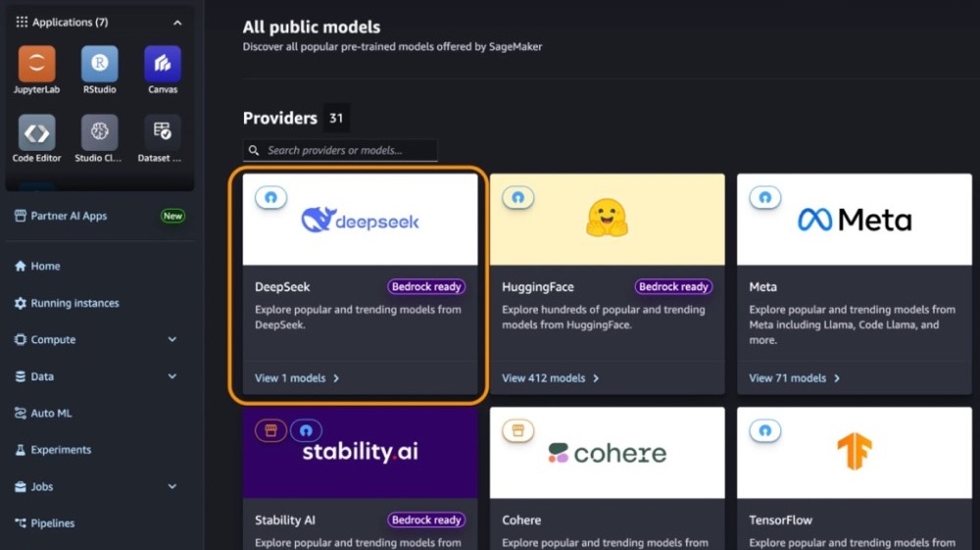Select Experiments in the sidebar

click(x=61, y=450)
